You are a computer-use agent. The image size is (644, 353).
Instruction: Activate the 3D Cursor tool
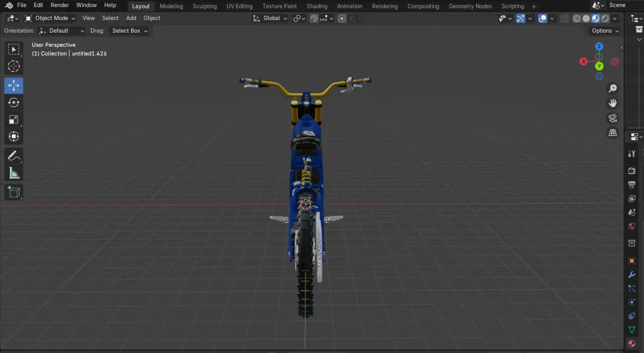pos(14,66)
